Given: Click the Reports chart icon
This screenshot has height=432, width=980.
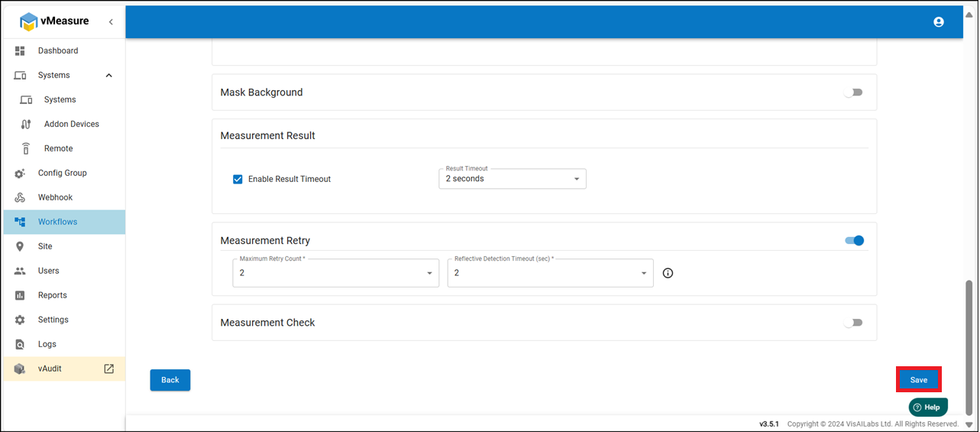Looking at the screenshot, I should tap(20, 295).
